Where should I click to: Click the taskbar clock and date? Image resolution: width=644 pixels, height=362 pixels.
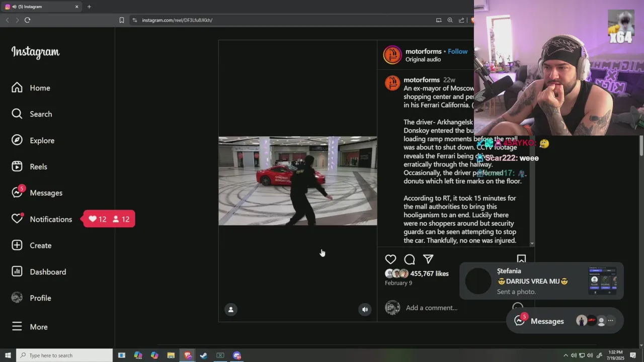tap(615, 355)
